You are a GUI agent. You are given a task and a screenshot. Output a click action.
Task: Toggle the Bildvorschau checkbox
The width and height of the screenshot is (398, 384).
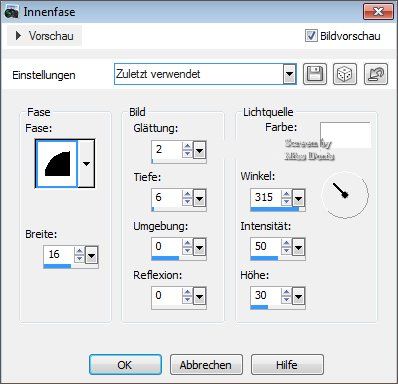click(311, 36)
